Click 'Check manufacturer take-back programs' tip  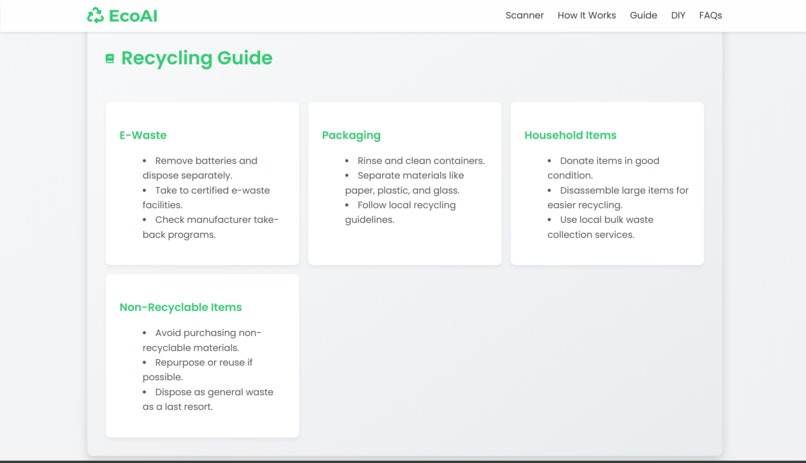(210, 227)
